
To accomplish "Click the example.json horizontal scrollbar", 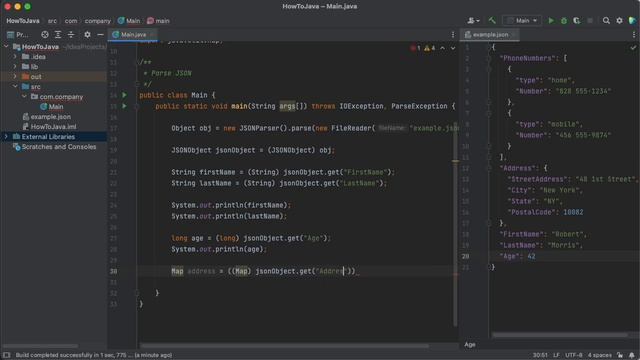I will pos(560,335).
